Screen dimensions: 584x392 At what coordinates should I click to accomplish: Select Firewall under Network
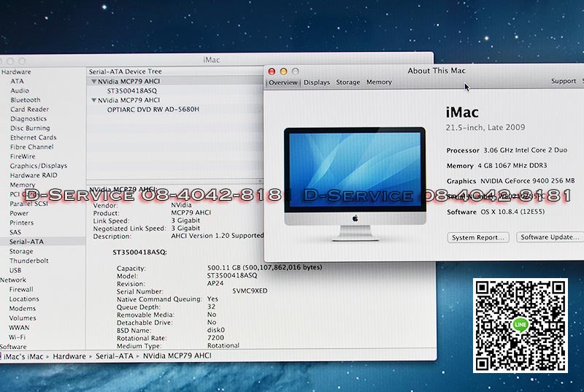tap(21, 289)
